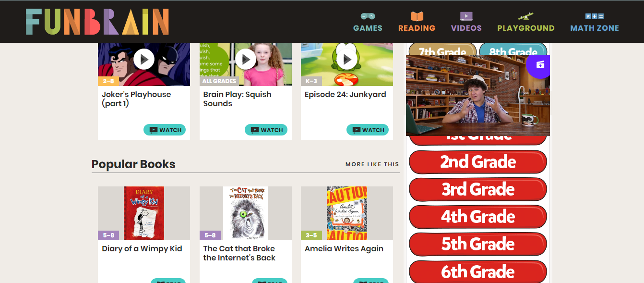Image resolution: width=644 pixels, height=283 pixels.
Task: Click the purple floating video player icon
Action: 539,65
